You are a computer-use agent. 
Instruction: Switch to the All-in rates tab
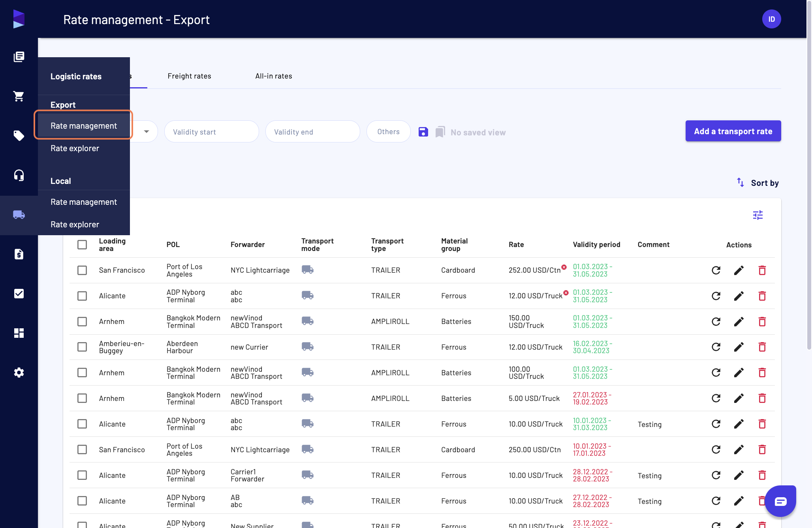point(273,76)
